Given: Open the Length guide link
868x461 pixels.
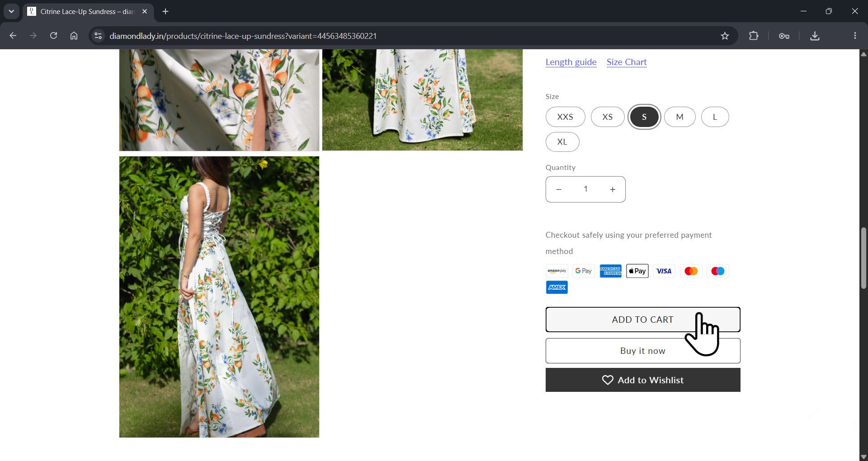Looking at the screenshot, I should click(571, 62).
